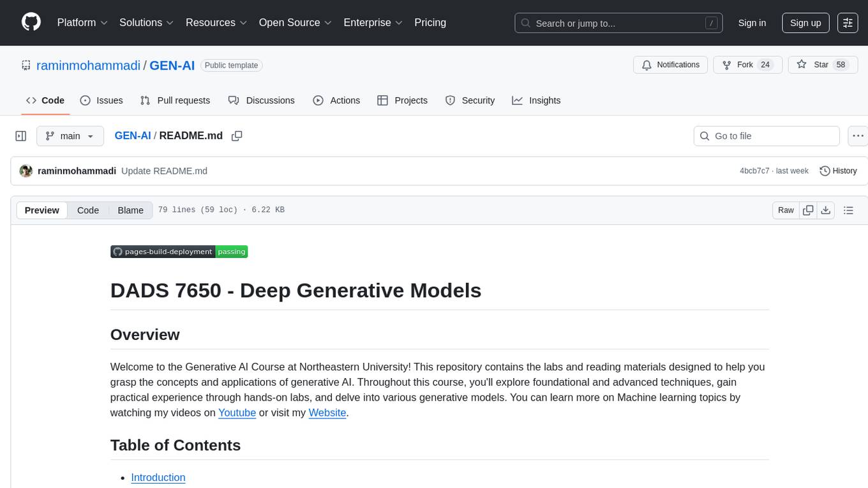View commit History for README.md

[x=838, y=171]
